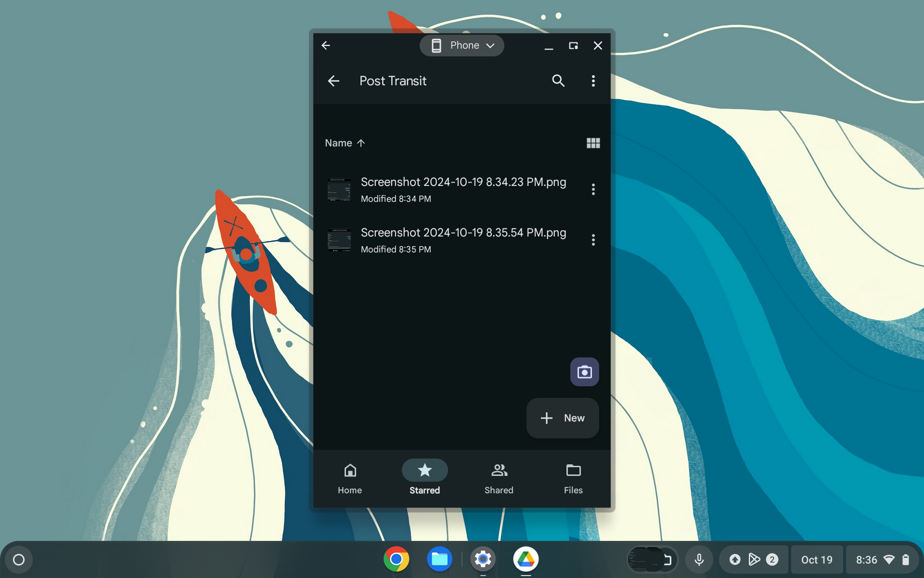Switch to the Starred tab
Viewport: 924px width, 578px height.
pyautogui.click(x=424, y=478)
